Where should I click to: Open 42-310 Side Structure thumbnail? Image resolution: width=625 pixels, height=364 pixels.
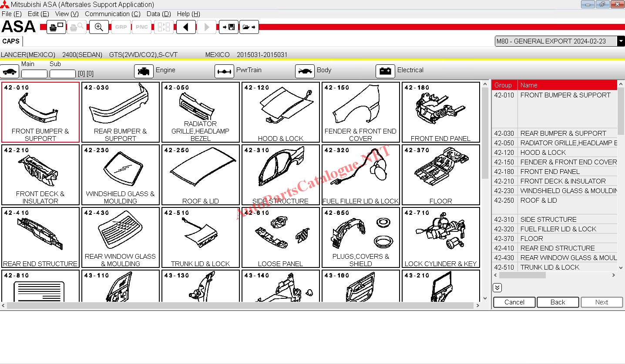[x=281, y=175]
